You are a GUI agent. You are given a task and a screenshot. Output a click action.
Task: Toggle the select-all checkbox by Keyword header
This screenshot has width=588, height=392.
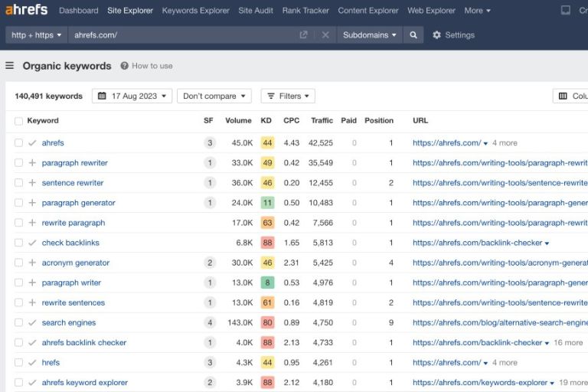(x=18, y=121)
